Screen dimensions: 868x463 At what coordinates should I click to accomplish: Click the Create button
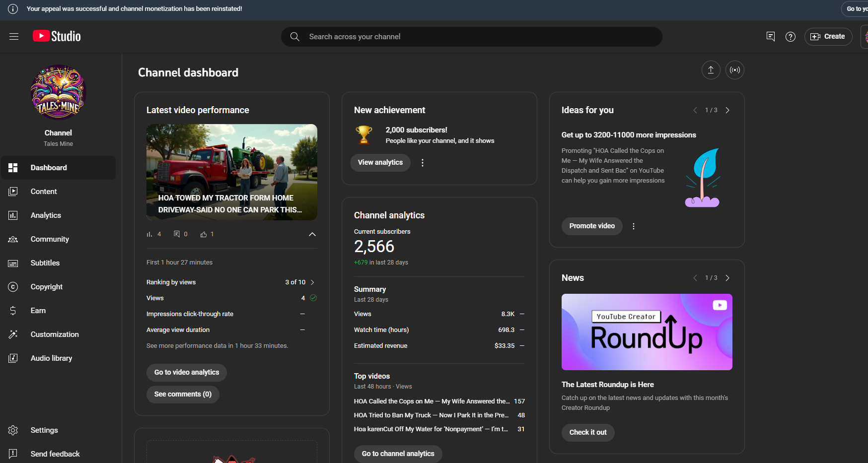828,37
